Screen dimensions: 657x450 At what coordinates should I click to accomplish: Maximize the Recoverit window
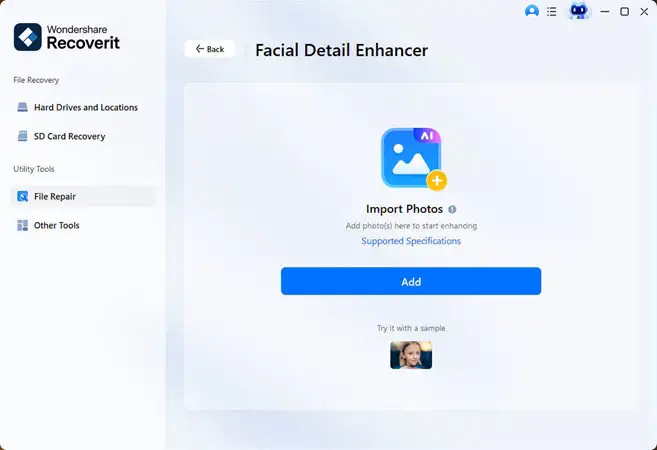pyautogui.click(x=624, y=12)
